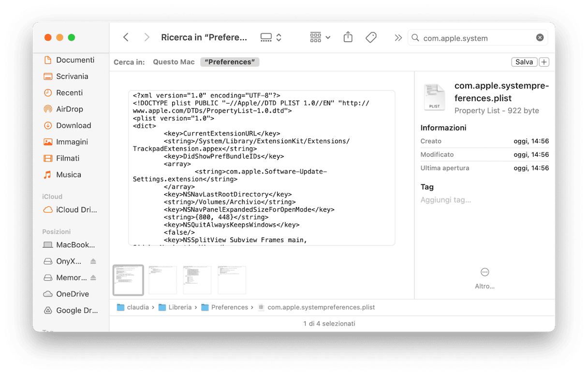
Task: Open Download in the sidebar
Action: pyautogui.click(x=69, y=125)
